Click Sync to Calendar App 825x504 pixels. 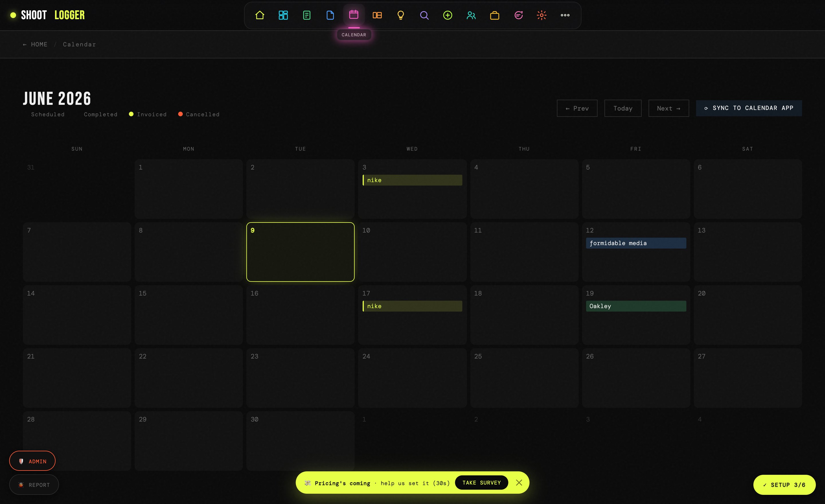(749, 108)
